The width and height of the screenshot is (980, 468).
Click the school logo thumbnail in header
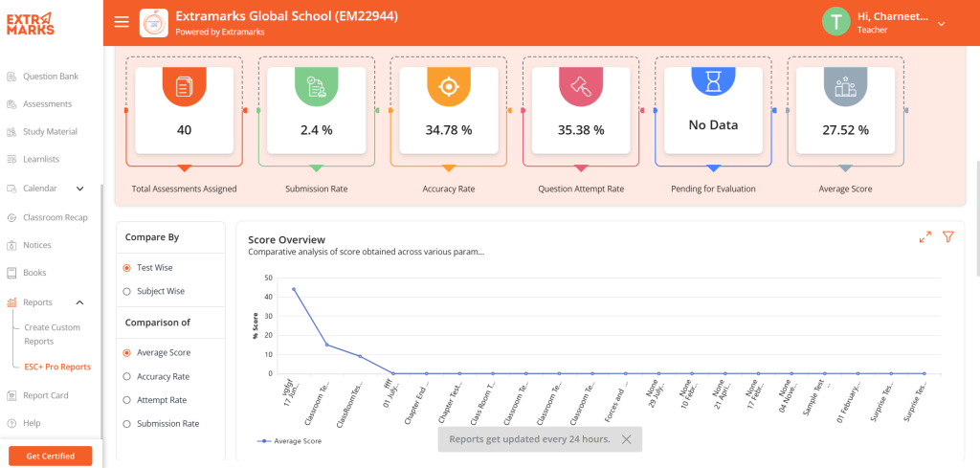point(153,23)
